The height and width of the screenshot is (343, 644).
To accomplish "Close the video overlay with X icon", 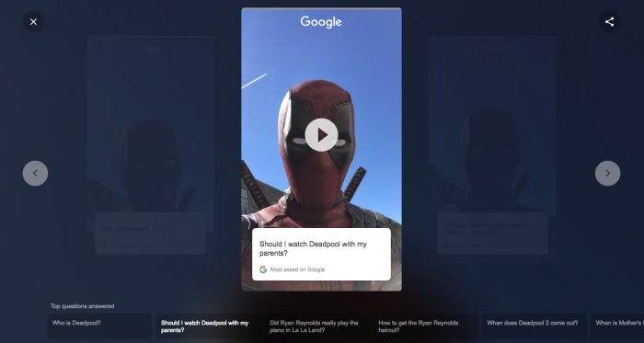I will [x=34, y=22].
